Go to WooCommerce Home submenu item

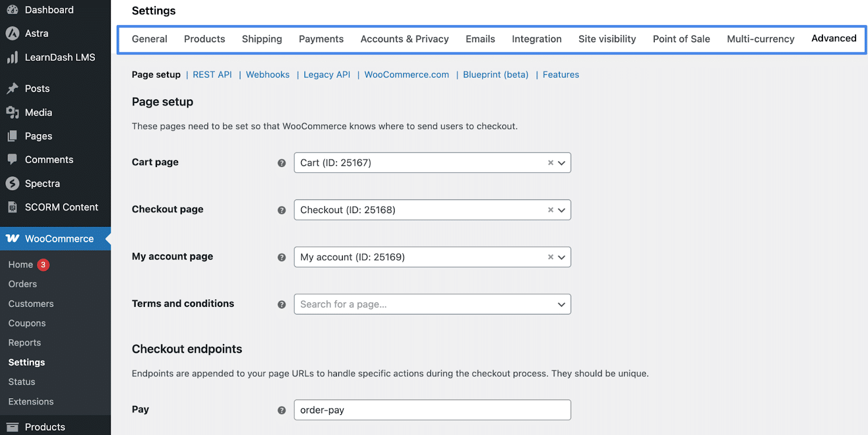tap(21, 265)
